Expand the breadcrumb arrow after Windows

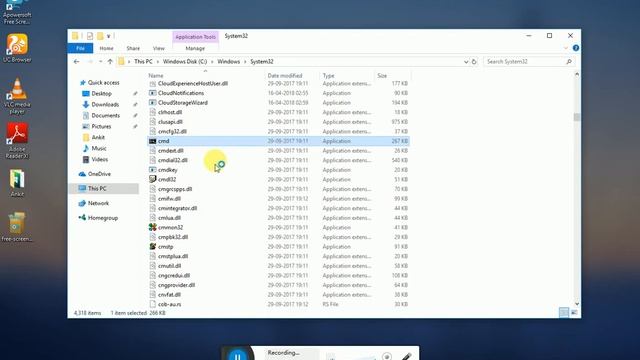[x=245, y=62]
